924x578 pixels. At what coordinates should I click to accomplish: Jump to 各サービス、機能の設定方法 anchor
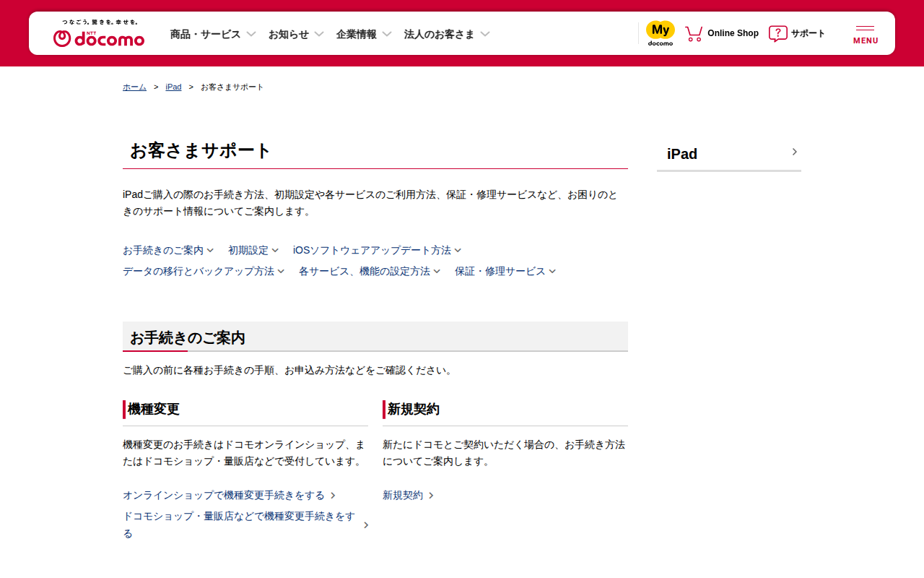[x=370, y=272]
